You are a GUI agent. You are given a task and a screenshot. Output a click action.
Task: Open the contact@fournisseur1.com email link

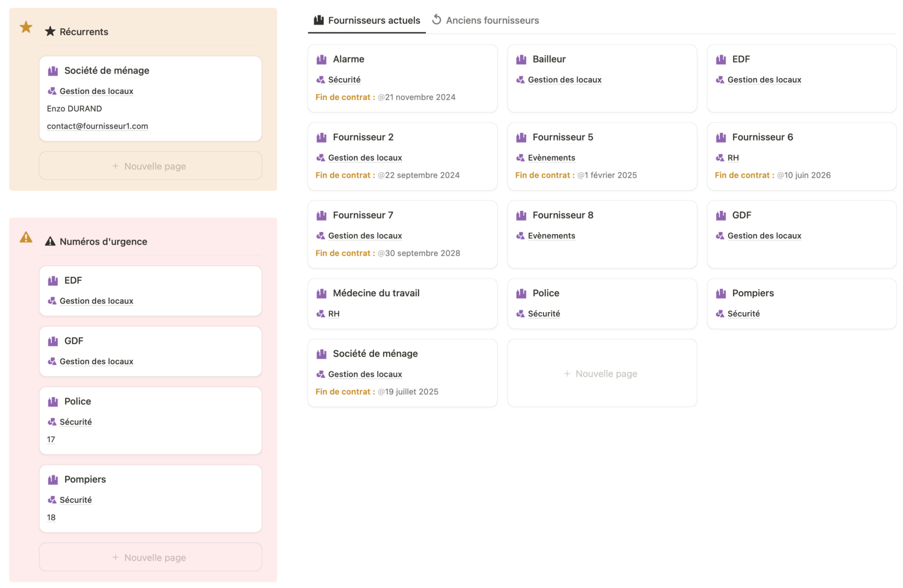[97, 126]
